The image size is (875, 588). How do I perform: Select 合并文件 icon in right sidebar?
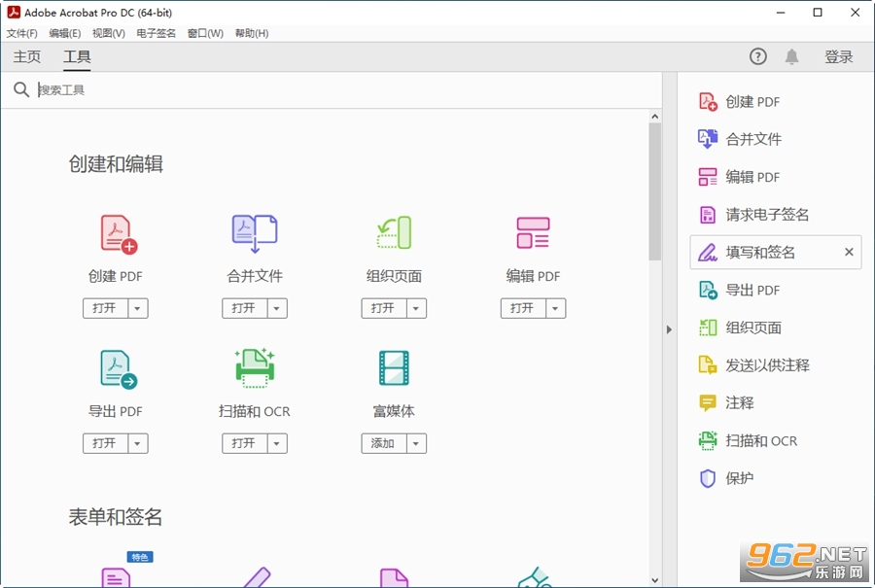tap(708, 139)
